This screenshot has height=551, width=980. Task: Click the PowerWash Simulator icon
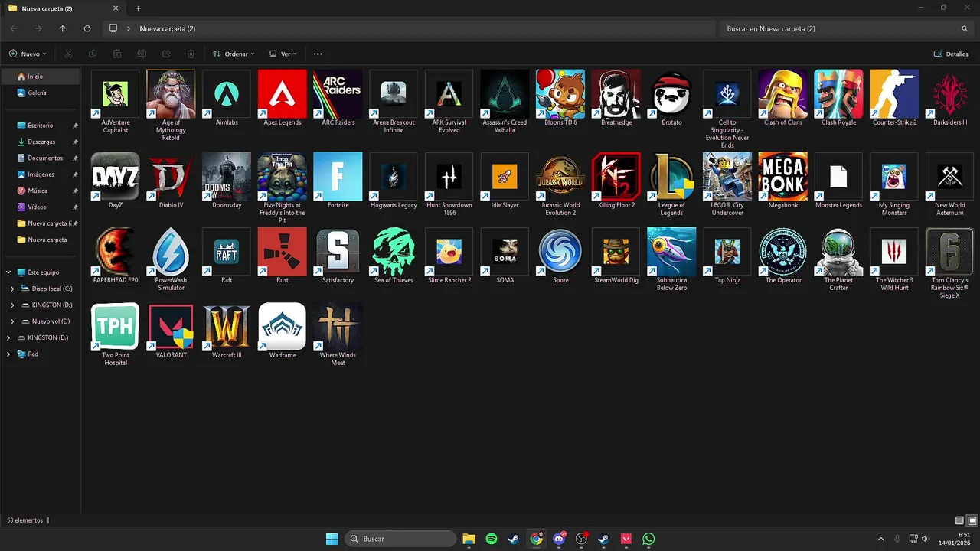pyautogui.click(x=171, y=252)
